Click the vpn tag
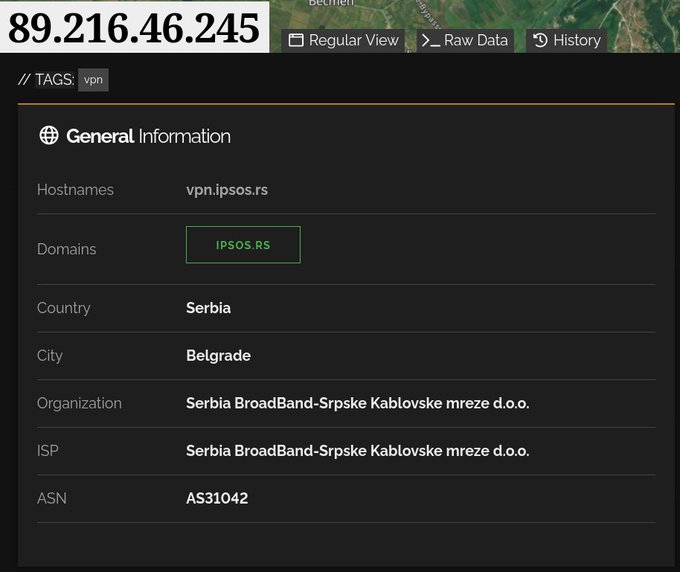The height and width of the screenshot is (572, 680). tap(93, 80)
